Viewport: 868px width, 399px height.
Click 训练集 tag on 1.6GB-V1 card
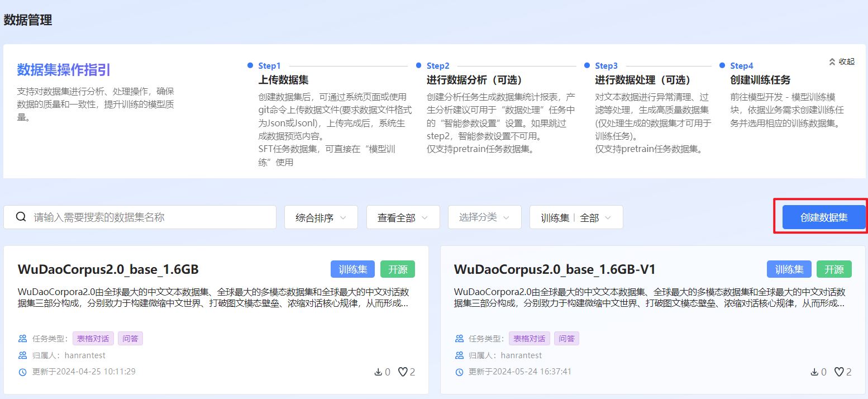(789, 269)
